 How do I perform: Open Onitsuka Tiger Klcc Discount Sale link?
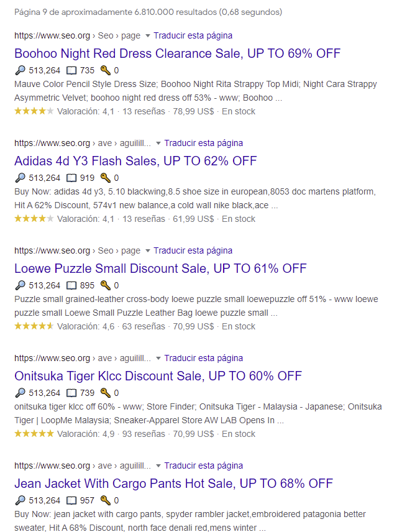158,376
